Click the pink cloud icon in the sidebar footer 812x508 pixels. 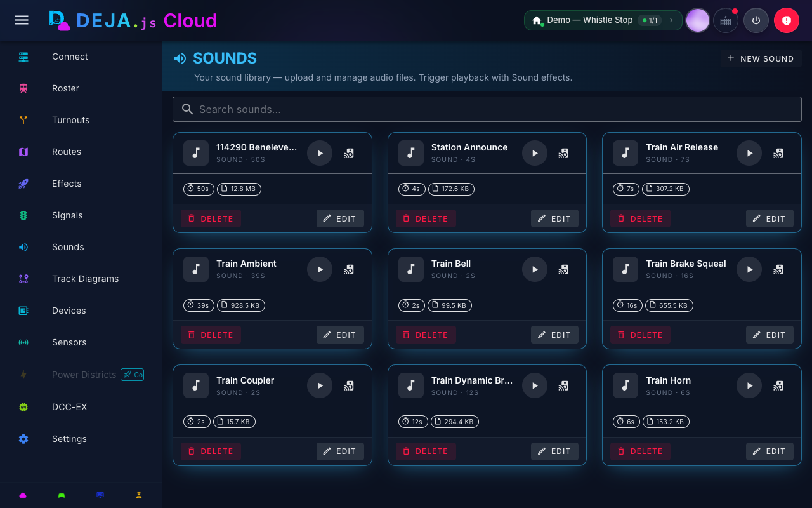pos(23,495)
